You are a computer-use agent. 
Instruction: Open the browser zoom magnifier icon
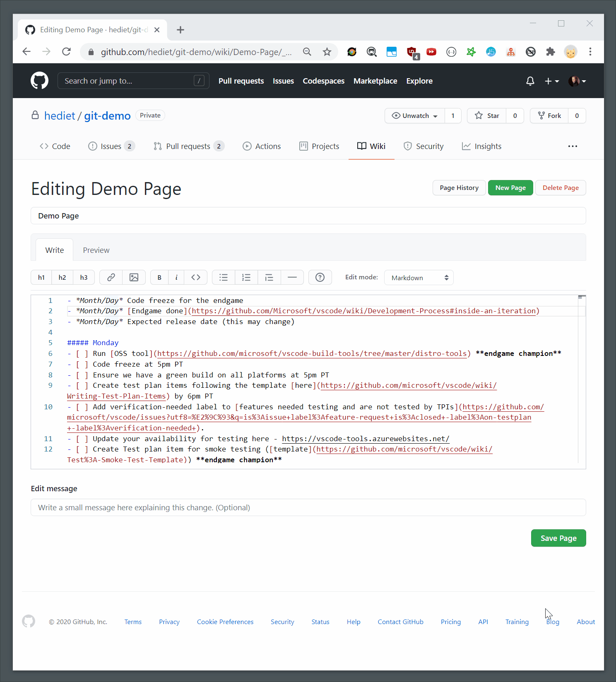tap(307, 52)
